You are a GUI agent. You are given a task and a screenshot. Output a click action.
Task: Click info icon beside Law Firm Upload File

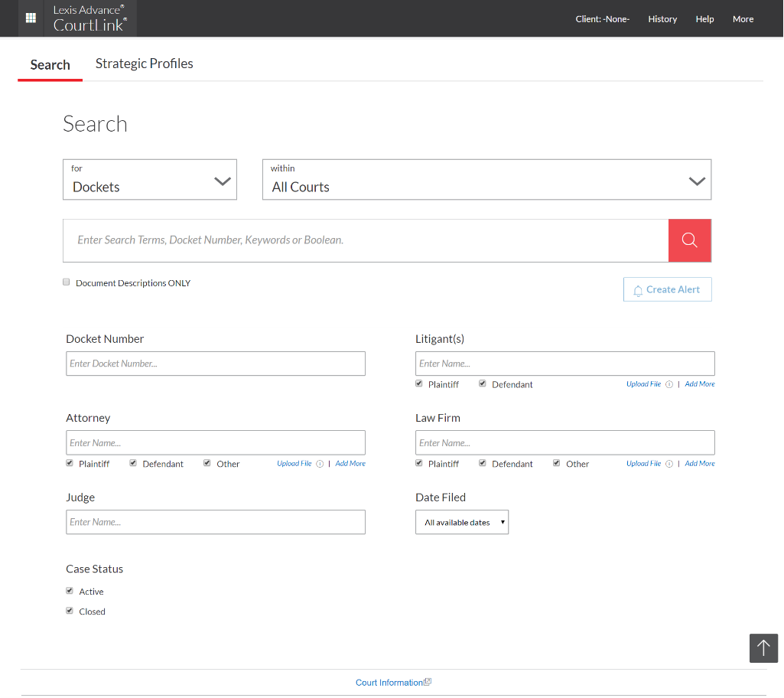(x=669, y=464)
